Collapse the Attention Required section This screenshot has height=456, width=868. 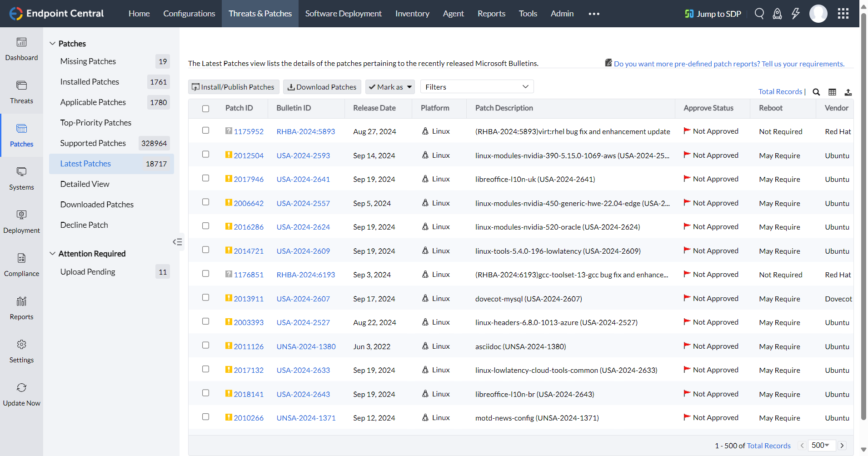tap(53, 254)
